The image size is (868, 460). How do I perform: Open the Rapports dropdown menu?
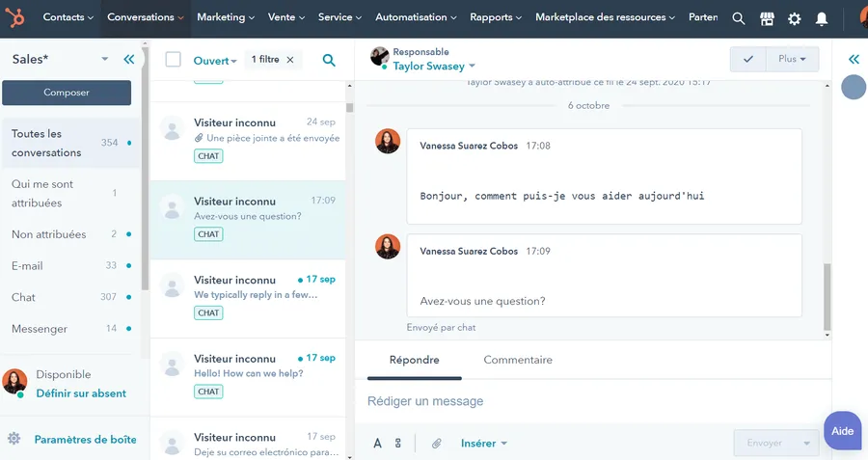point(496,17)
